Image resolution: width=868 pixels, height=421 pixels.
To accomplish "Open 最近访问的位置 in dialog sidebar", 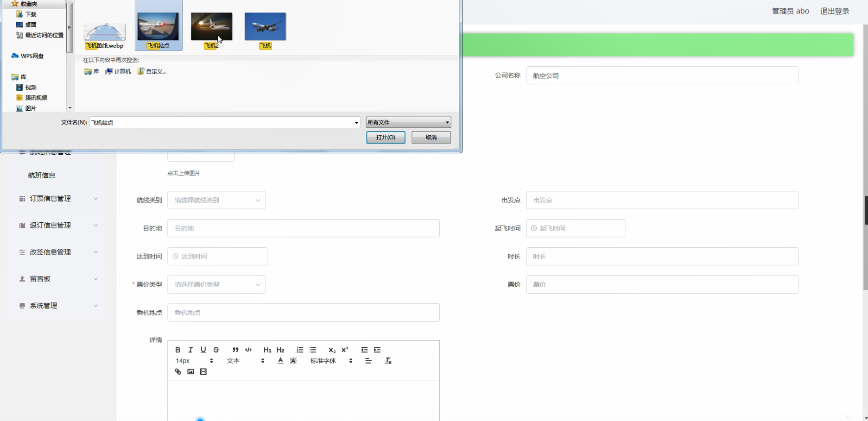I will pos(40,35).
